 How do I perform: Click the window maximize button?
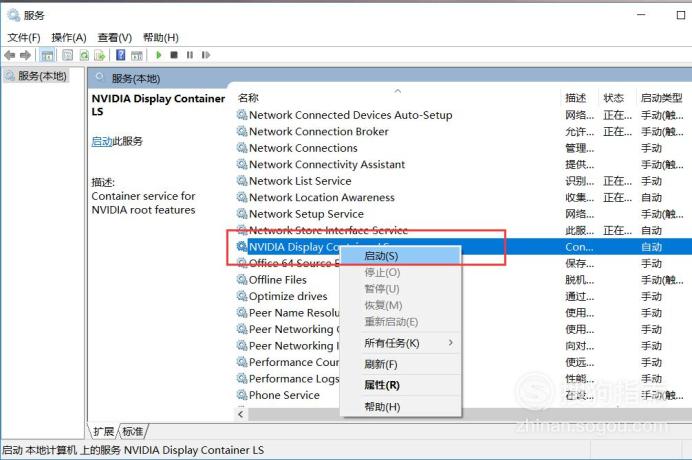(681, 15)
